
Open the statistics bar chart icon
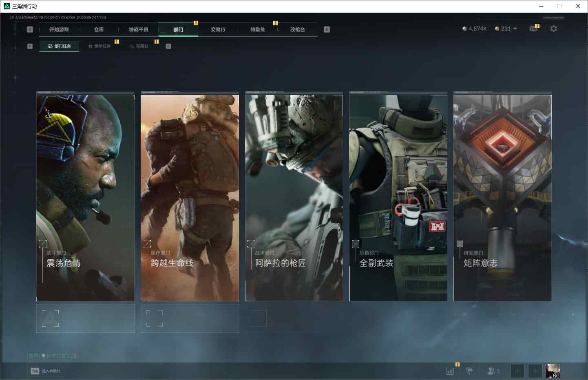coord(450,371)
